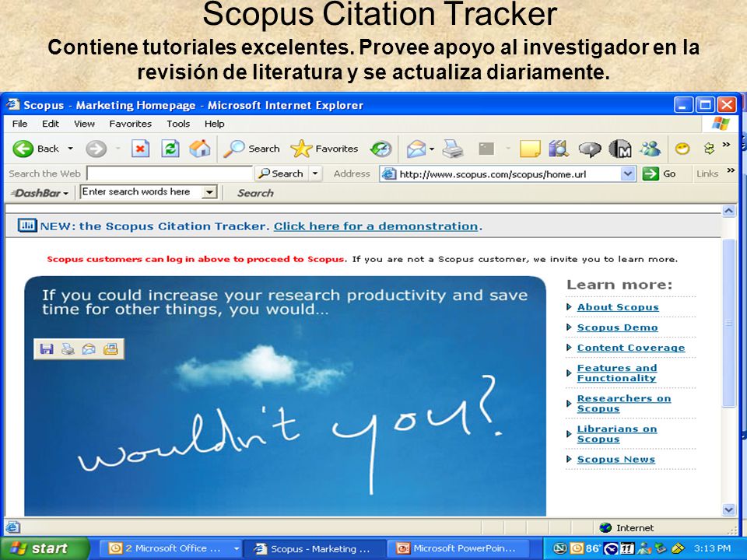Image resolution: width=747 pixels, height=560 pixels.
Task: Click the green Go arrow button
Action: (651, 173)
